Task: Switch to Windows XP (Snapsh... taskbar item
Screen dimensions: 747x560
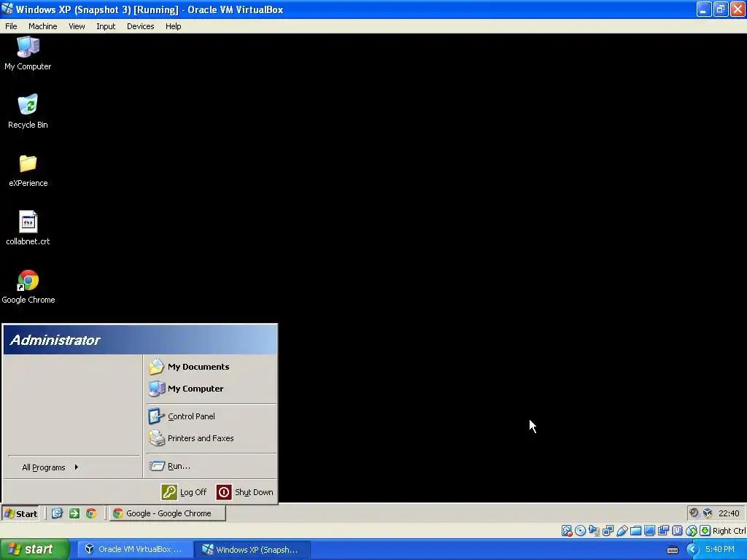Action: point(252,550)
